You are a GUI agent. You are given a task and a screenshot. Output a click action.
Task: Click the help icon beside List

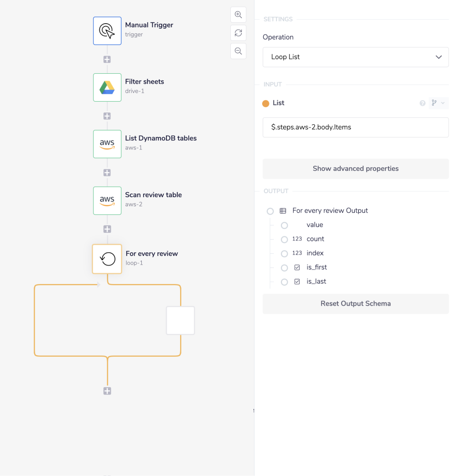tap(422, 103)
